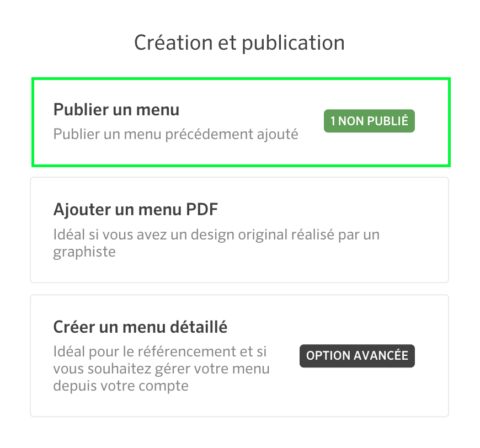The width and height of the screenshot is (480, 448).
Task: Click the dark "OPTION AVANCÉE" badge
Action: click(357, 356)
